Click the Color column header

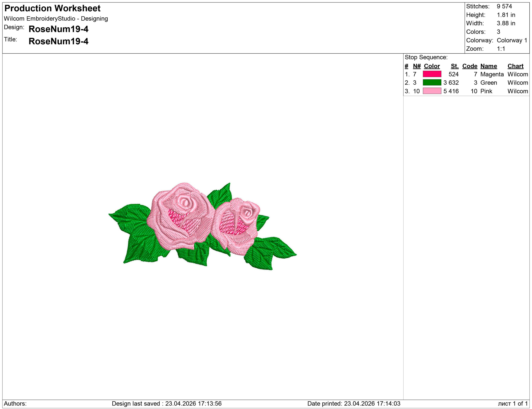(x=432, y=66)
